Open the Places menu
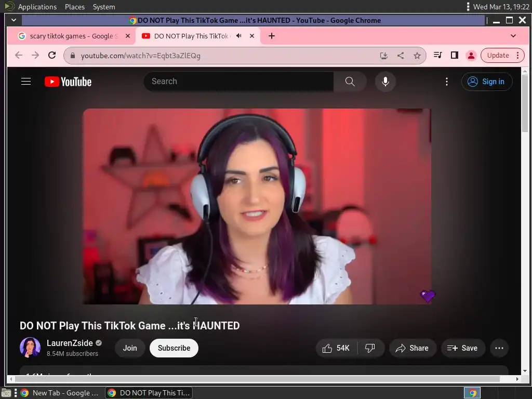This screenshot has width=532, height=399. 75,7
